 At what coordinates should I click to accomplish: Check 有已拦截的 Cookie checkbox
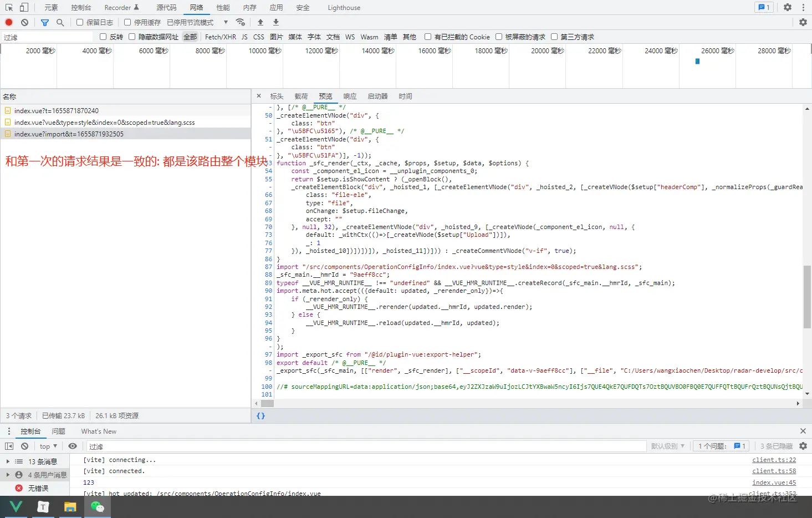click(x=428, y=37)
